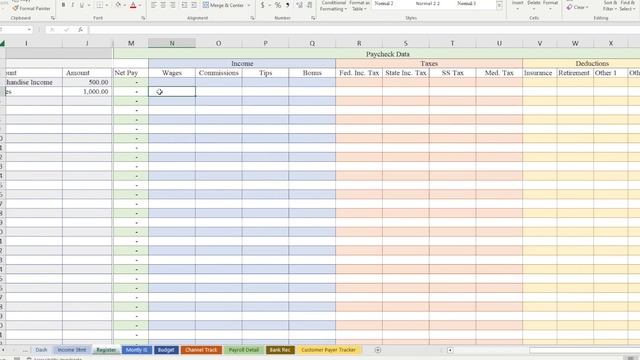Switch to the Dash sheet tab
640x360 pixels.
(x=41, y=350)
